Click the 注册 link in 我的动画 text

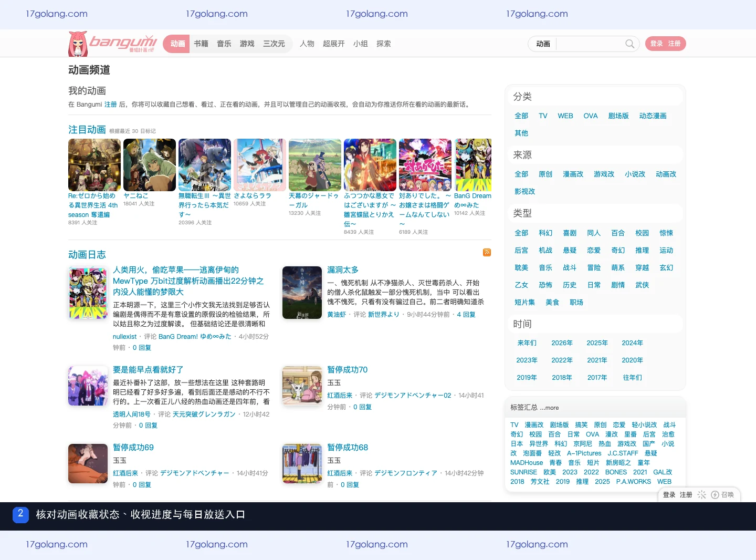click(110, 105)
